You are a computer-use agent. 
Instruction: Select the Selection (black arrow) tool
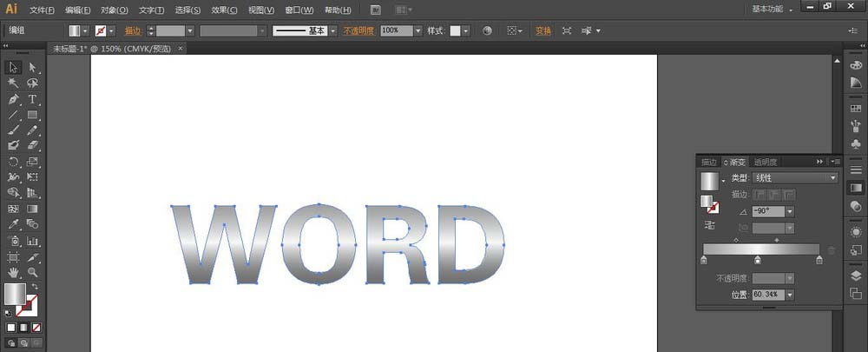[x=14, y=67]
